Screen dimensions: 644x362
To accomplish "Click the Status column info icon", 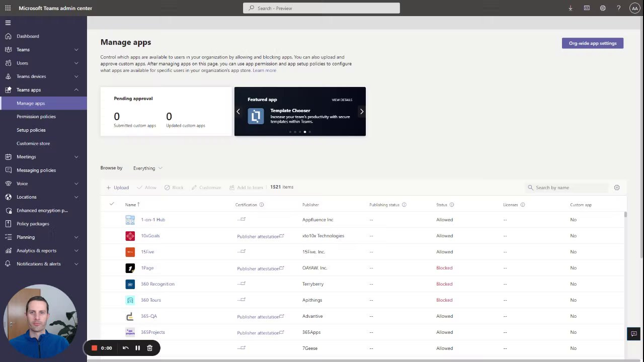I will click(x=452, y=205).
